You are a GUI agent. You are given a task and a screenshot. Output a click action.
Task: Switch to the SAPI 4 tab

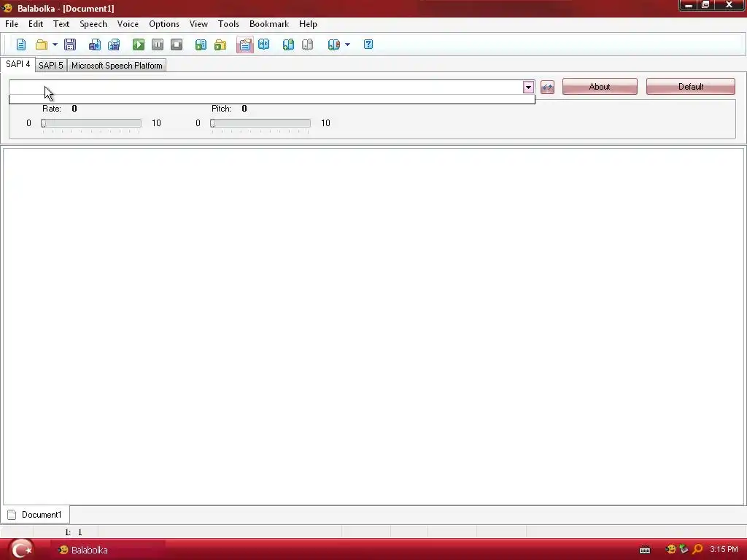point(18,64)
